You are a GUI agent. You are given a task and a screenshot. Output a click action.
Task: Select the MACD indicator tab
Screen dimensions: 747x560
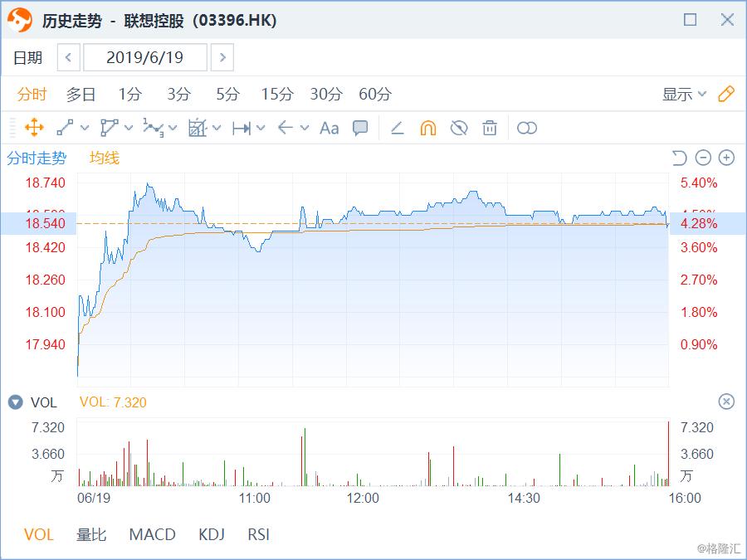(x=153, y=534)
